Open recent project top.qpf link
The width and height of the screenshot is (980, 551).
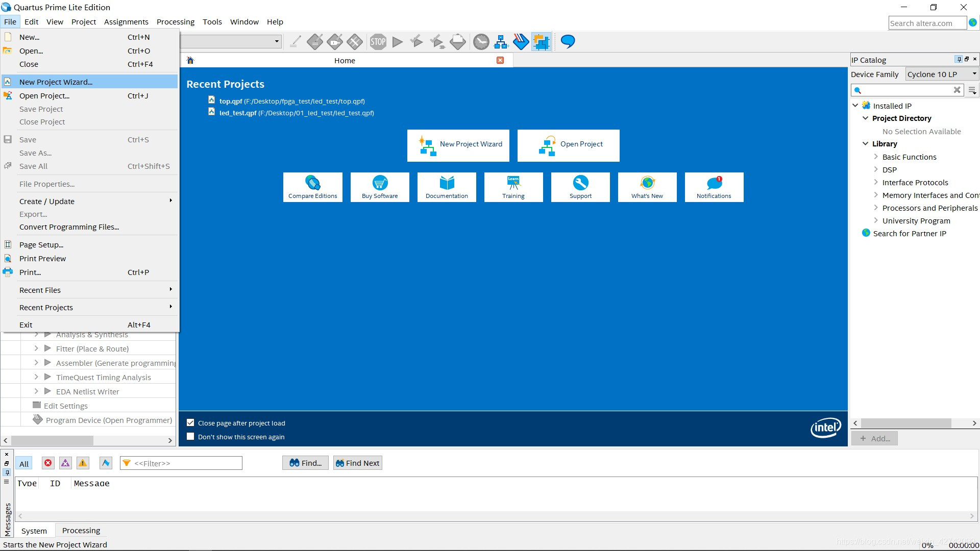231,101
